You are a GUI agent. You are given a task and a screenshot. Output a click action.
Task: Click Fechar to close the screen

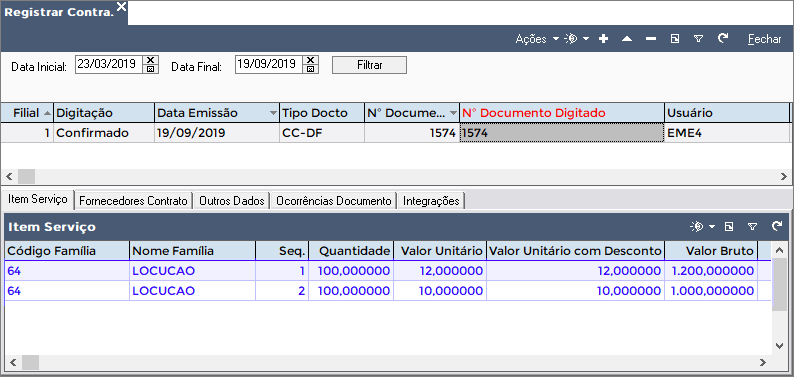765,39
